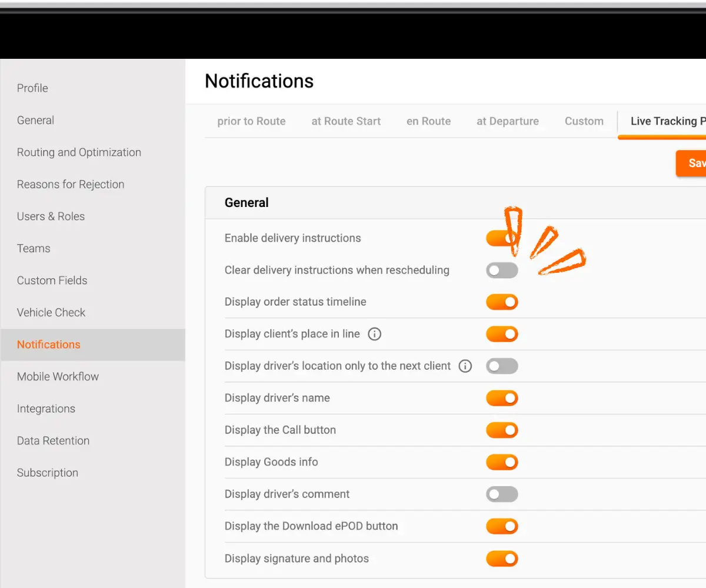Viewport: 706px width, 588px height.
Task: Go to at Departure tab
Action: pos(508,121)
